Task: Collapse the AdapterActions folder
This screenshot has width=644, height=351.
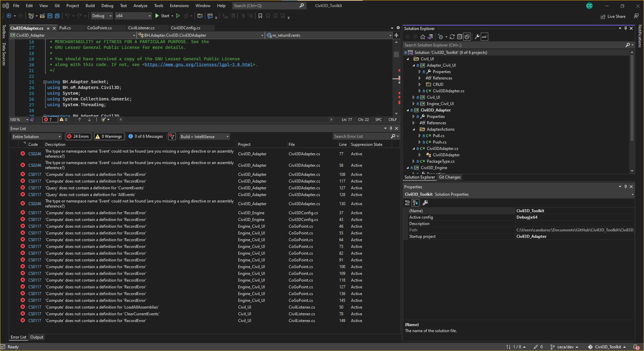Action: (414, 129)
